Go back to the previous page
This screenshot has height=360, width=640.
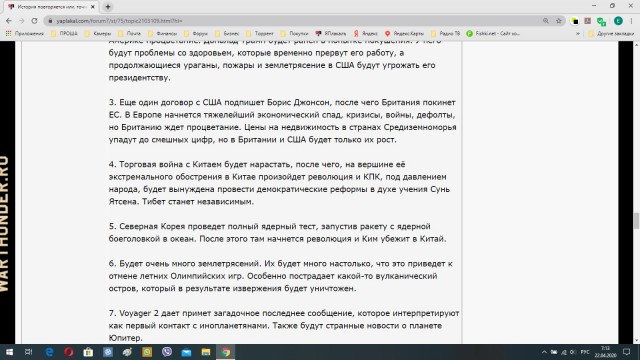pos(9,21)
